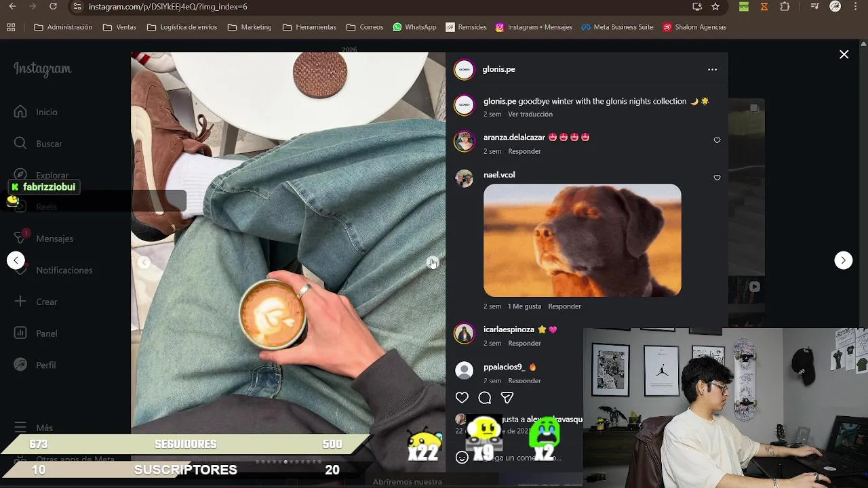
Task: Bookmark this page with star icon
Action: click(x=715, y=7)
